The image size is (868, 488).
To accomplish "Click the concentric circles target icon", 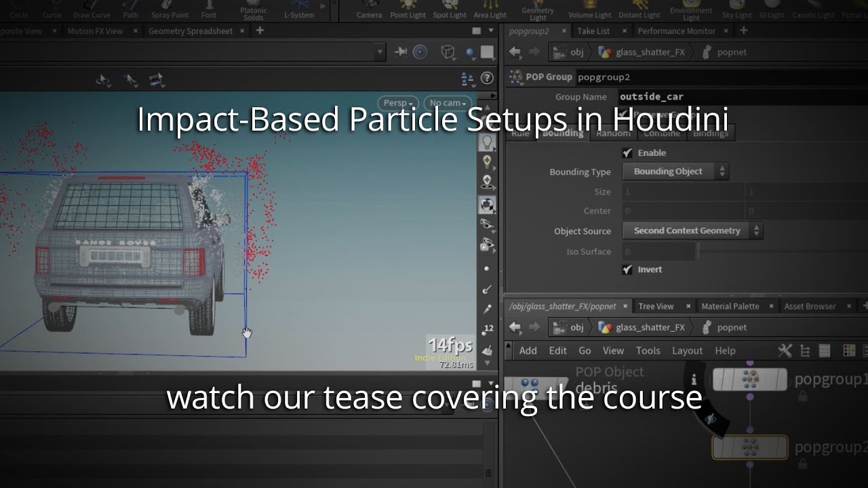I will pos(420,52).
